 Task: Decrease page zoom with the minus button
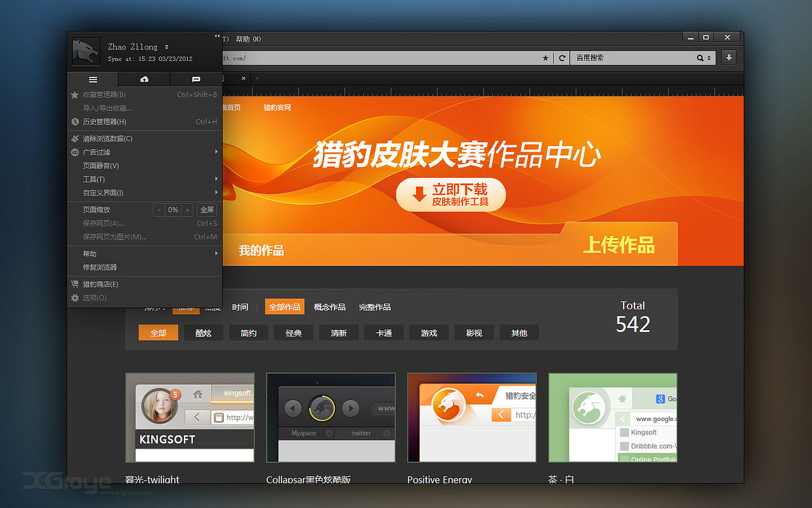pos(159,210)
